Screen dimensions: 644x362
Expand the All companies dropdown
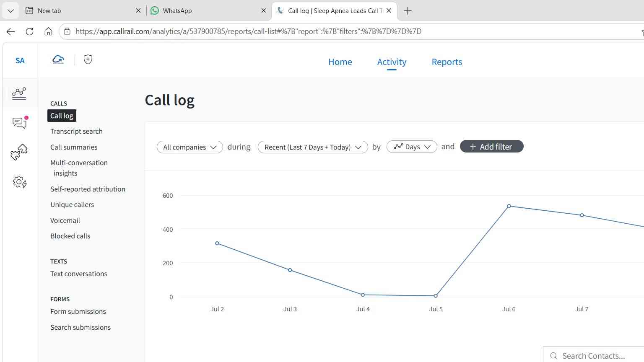coord(190,147)
